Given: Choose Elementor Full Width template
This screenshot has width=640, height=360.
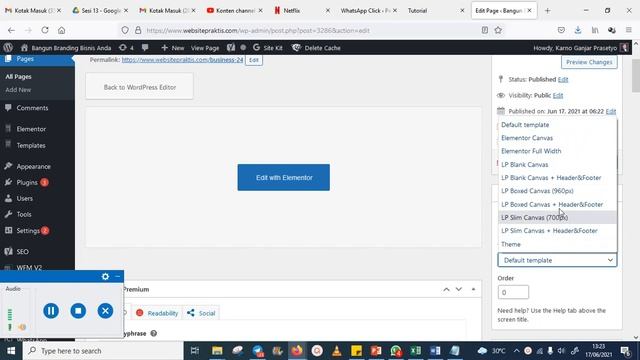Looking at the screenshot, I should point(557,151).
